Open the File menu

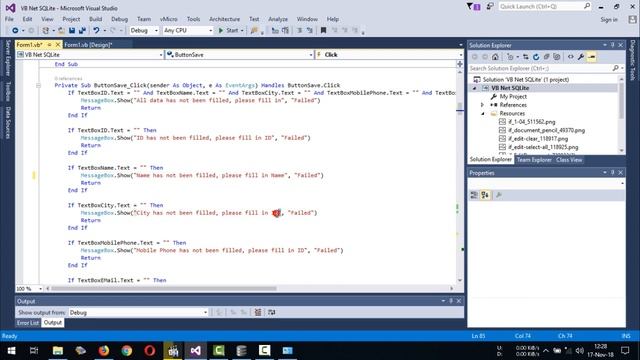[9, 19]
